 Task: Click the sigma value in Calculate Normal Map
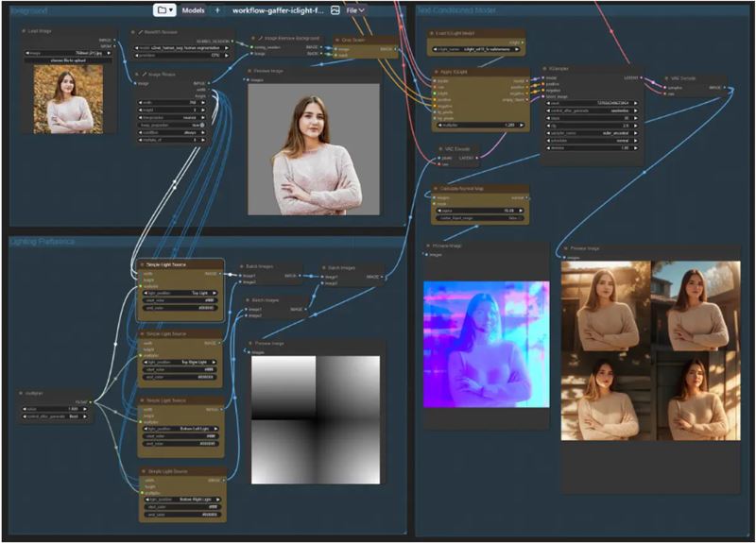pos(479,211)
